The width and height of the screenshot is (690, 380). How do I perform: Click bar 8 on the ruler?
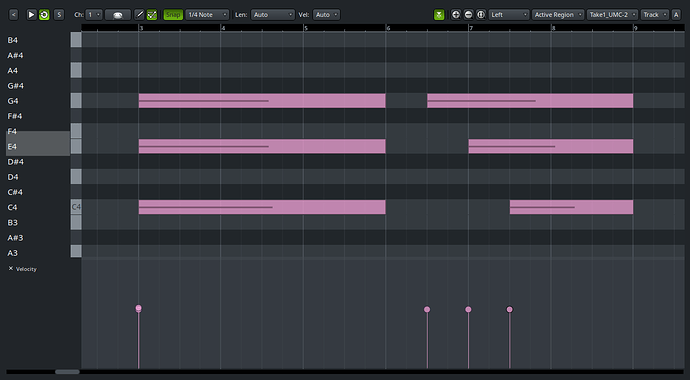click(x=553, y=28)
